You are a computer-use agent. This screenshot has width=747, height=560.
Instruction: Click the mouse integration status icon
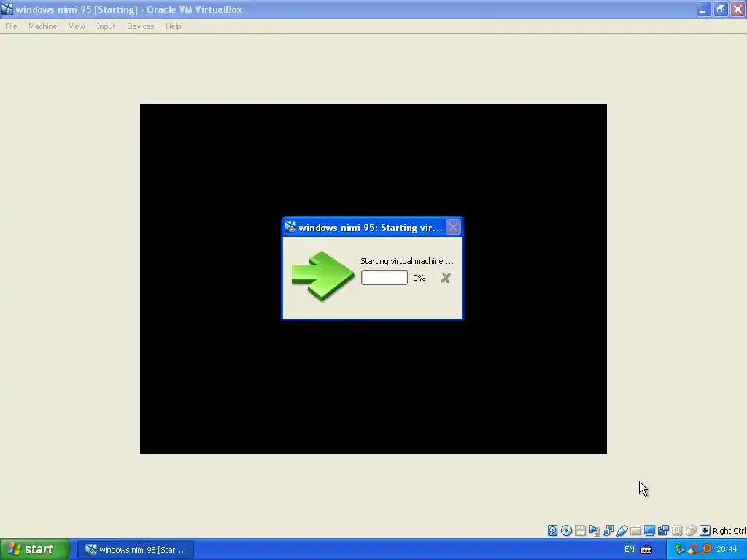(x=691, y=531)
